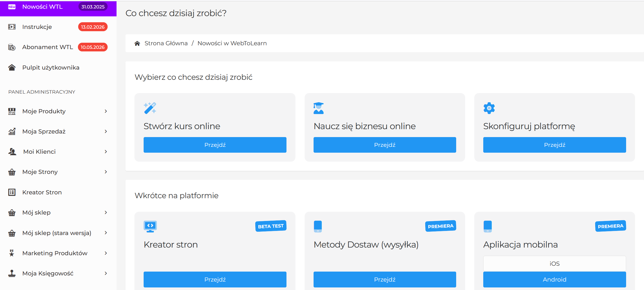Click the gear icon on Skonfiguruj platformę card
The height and width of the screenshot is (290, 644).
click(489, 108)
